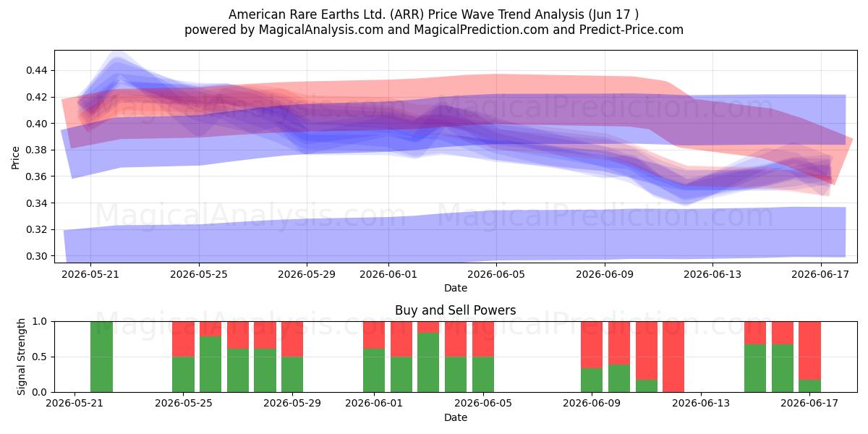
Task: Click the 'Date' label under the bar chart
Action: tap(456, 417)
